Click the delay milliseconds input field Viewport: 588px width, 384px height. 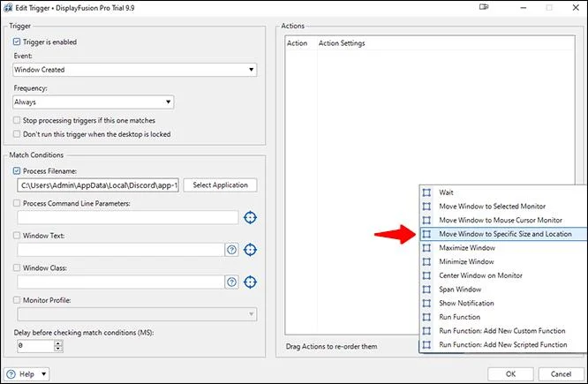click(35, 346)
